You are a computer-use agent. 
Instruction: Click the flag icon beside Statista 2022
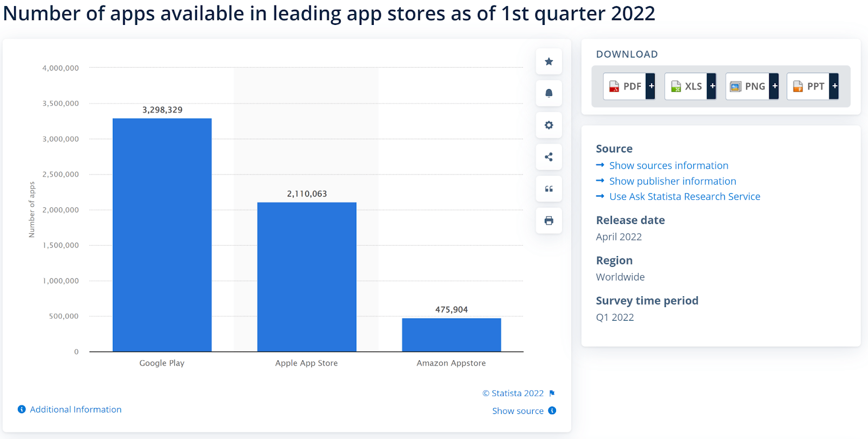point(552,393)
